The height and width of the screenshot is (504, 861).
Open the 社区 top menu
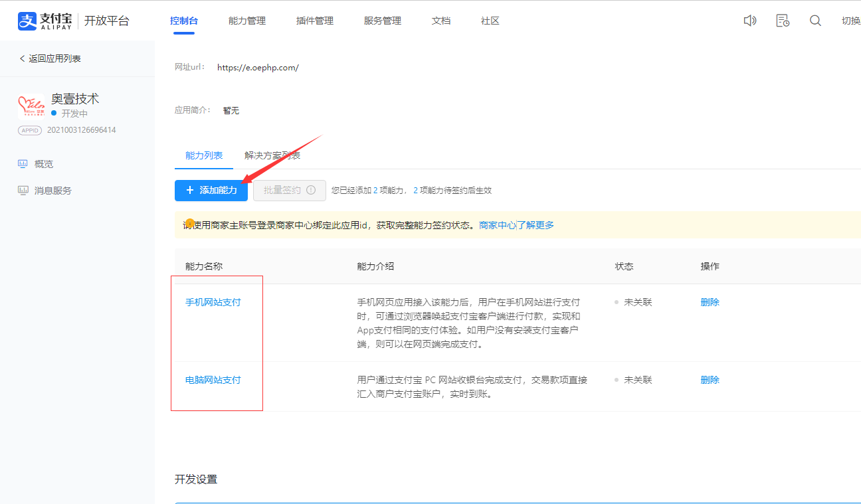click(490, 21)
